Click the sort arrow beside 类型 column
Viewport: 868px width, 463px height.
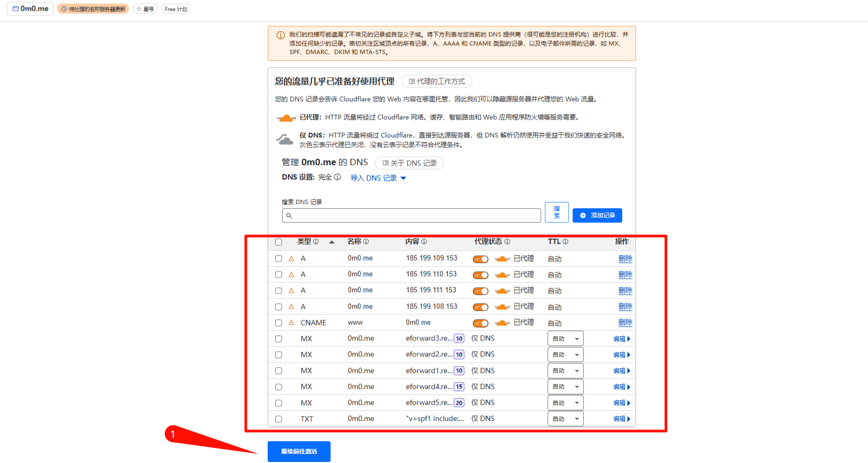point(332,242)
